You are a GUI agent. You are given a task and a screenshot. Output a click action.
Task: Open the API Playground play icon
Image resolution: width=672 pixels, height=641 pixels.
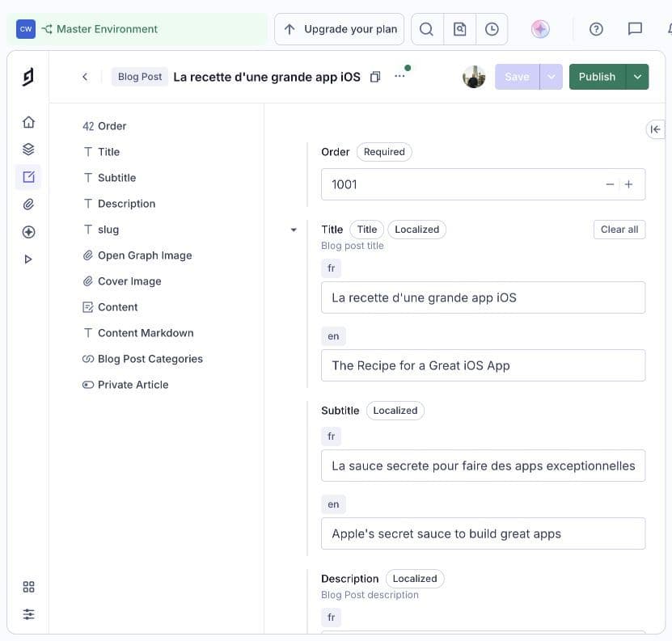pos(28,259)
